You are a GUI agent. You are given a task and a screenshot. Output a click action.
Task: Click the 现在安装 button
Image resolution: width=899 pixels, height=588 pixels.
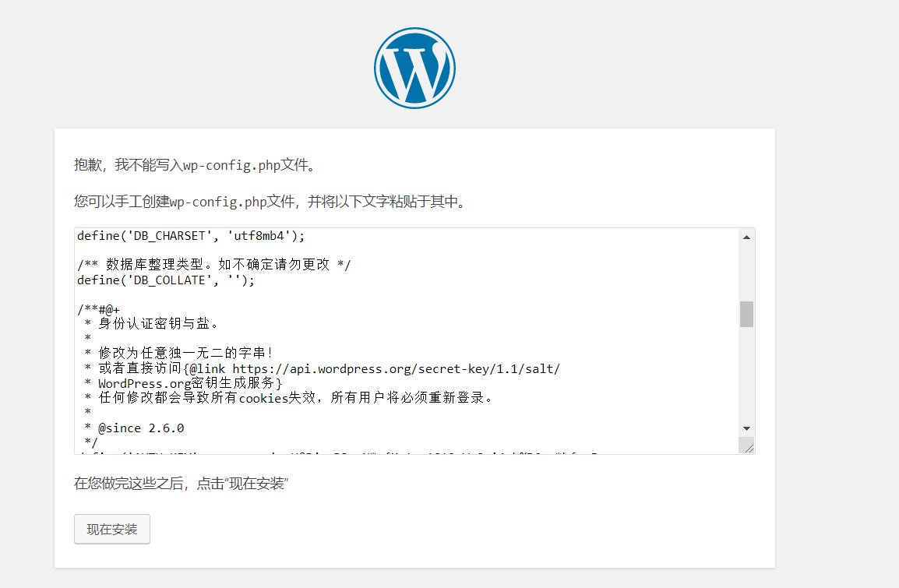tap(112, 529)
